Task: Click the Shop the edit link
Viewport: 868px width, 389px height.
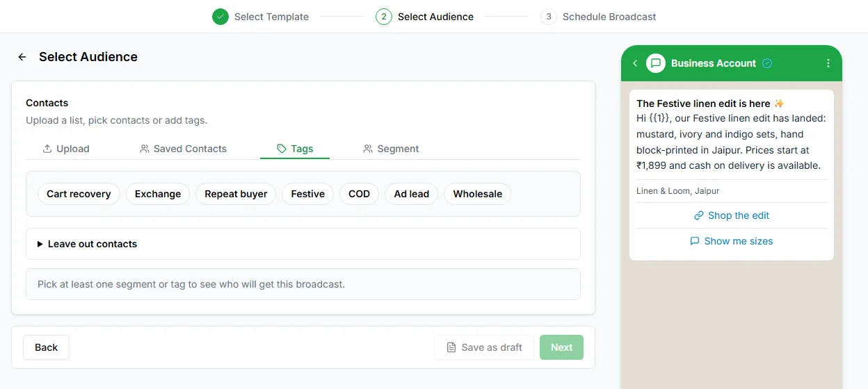Action: pyautogui.click(x=732, y=215)
